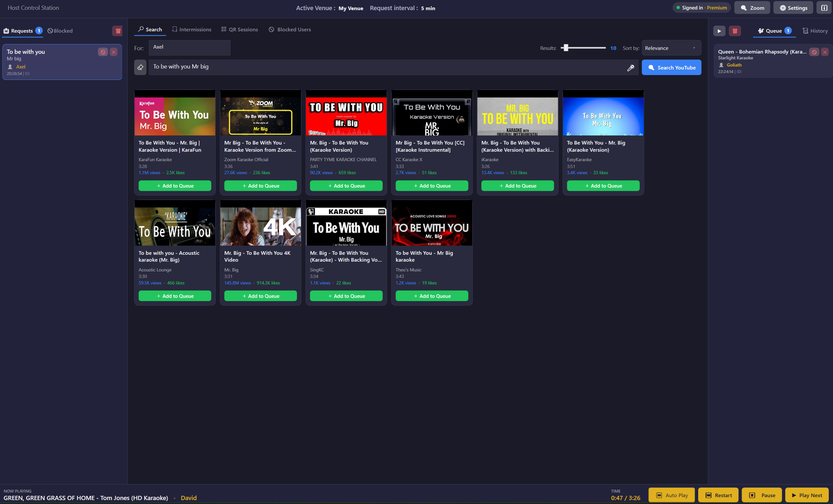Open the Intermissions tab
Screen dimensions: 833x504
click(x=192, y=30)
